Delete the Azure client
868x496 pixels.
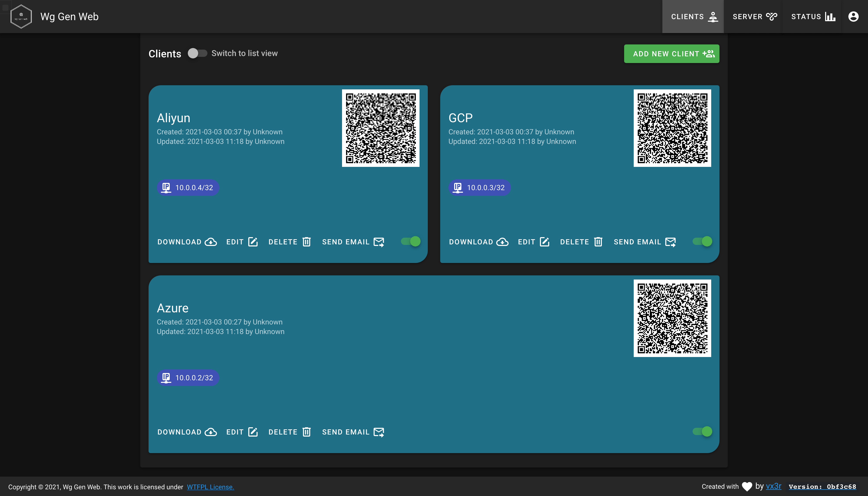(x=289, y=432)
